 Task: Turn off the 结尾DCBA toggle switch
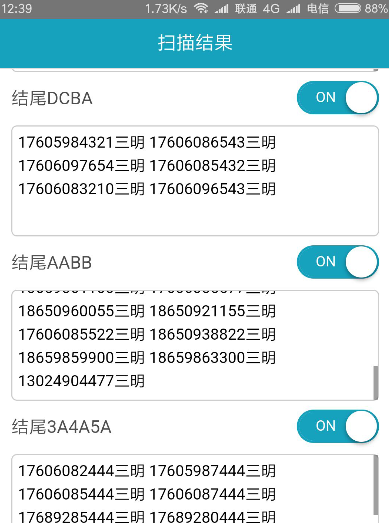click(x=338, y=97)
